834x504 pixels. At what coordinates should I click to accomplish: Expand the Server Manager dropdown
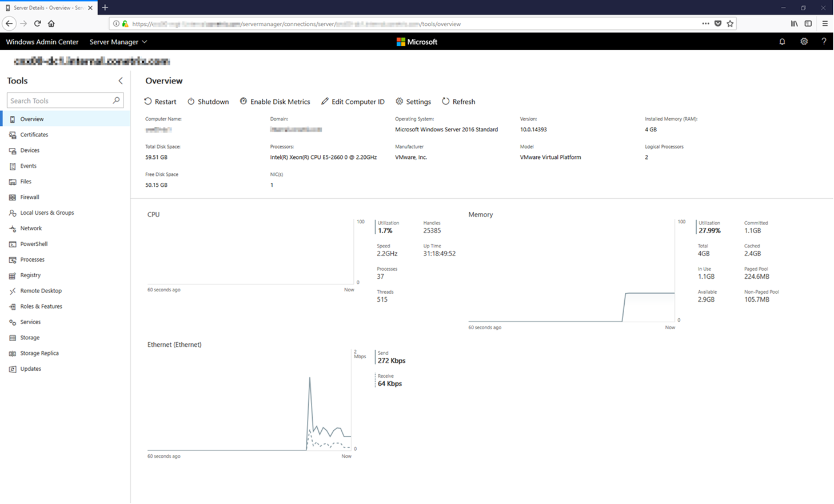[118, 42]
